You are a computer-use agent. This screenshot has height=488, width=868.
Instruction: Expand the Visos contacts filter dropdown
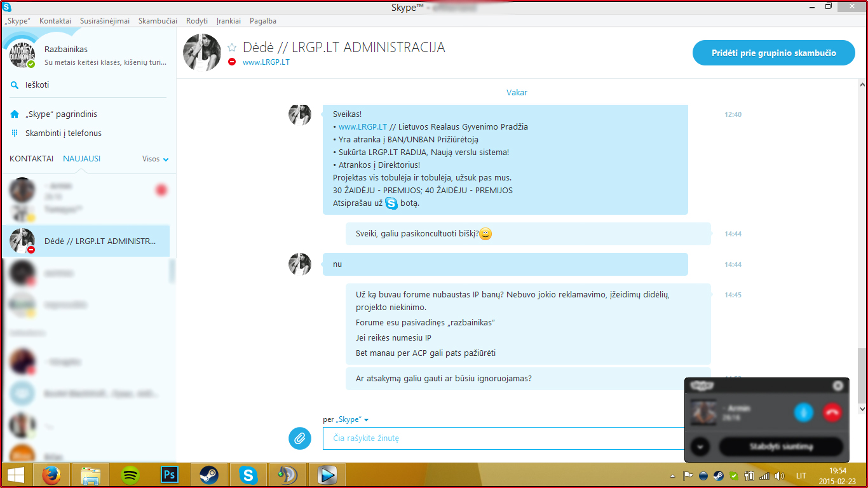pos(156,159)
